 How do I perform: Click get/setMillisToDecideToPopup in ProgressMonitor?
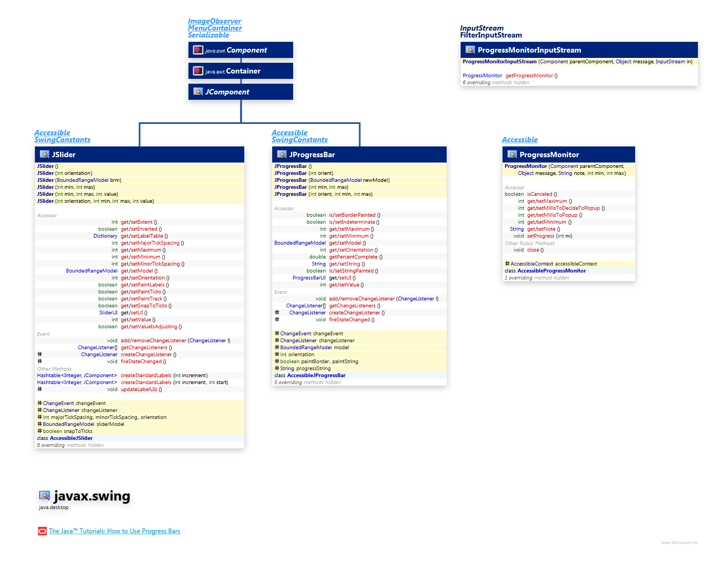tap(564, 208)
